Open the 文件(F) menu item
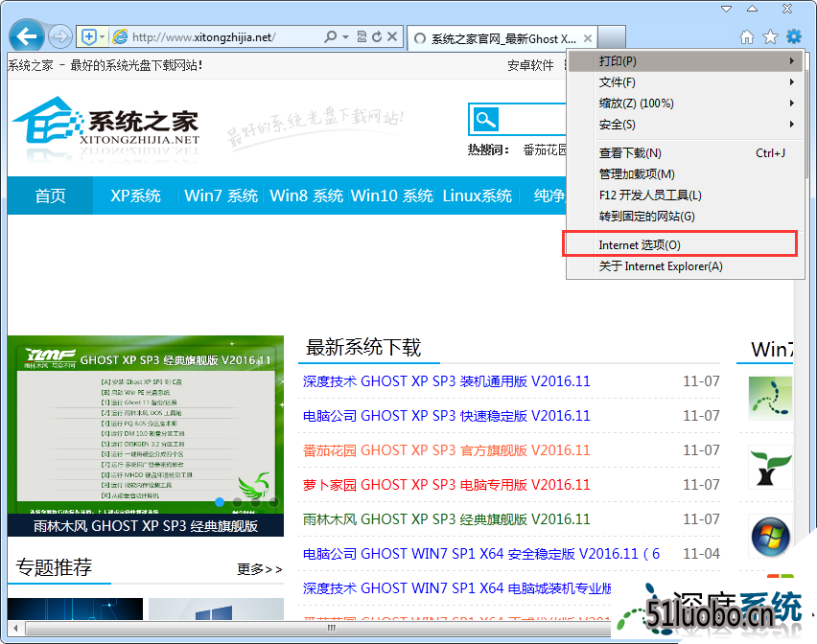The width and height of the screenshot is (817, 644). click(685, 82)
